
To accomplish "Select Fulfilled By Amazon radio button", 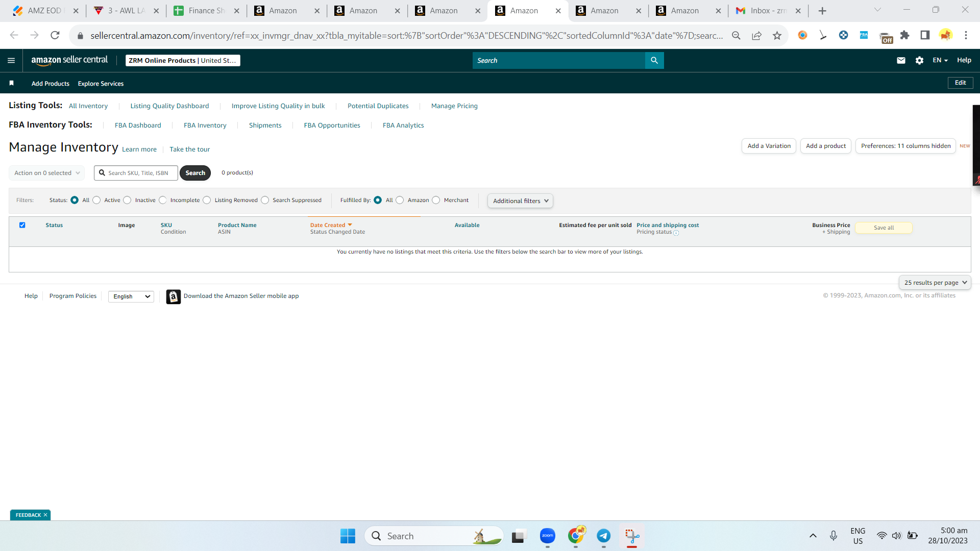I will coord(400,200).
